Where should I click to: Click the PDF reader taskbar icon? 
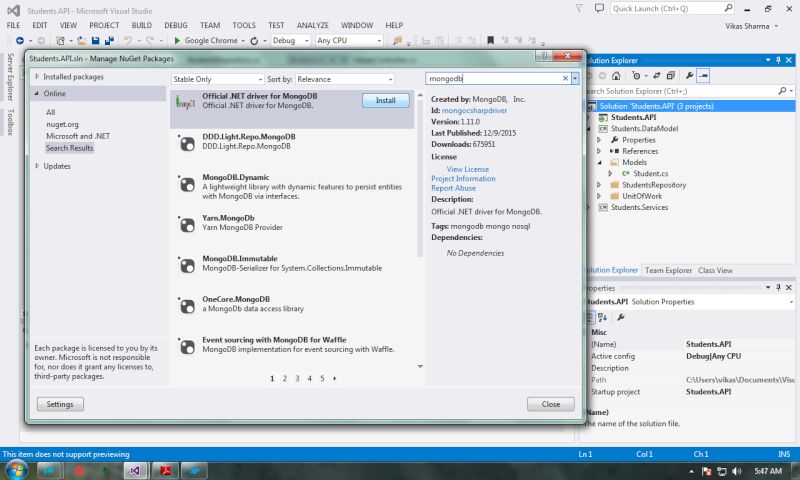pos(165,470)
